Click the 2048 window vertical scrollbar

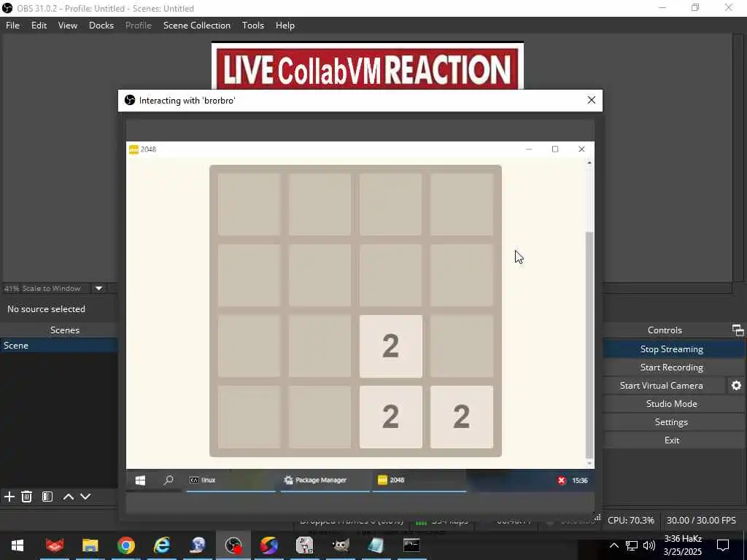(589, 345)
